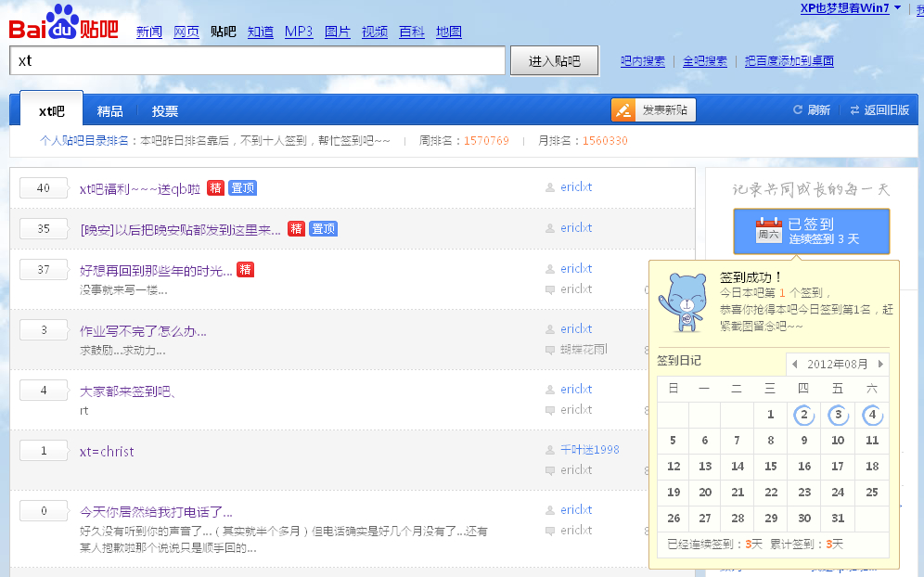The image size is (924, 577).
Task: Click the Baidu Tieba logo
Action: (64, 22)
